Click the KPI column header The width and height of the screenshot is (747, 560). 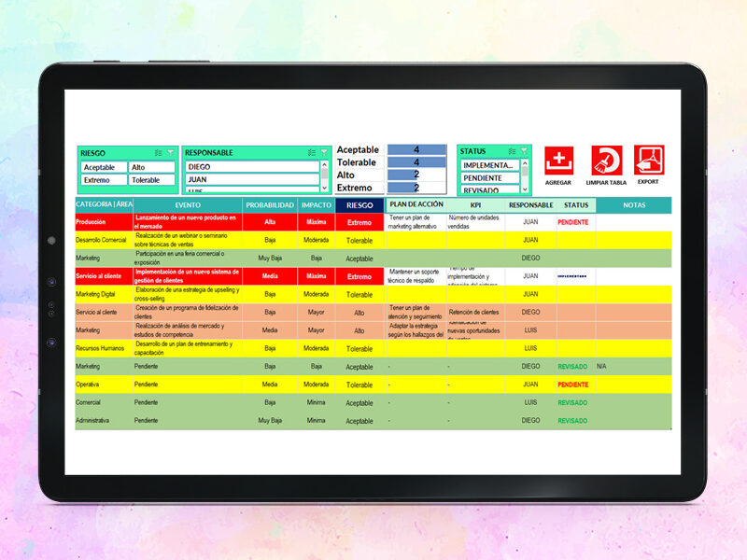pyautogui.click(x=475, y=204)
